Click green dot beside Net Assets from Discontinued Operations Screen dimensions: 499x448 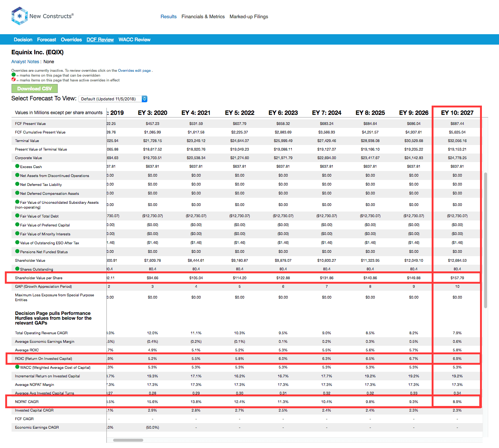click(x=17, y=175)
